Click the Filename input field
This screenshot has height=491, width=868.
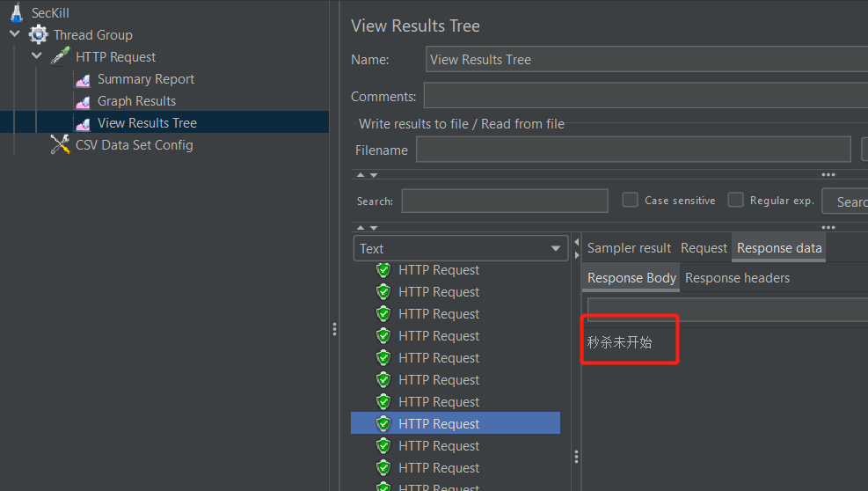[633, 150]
